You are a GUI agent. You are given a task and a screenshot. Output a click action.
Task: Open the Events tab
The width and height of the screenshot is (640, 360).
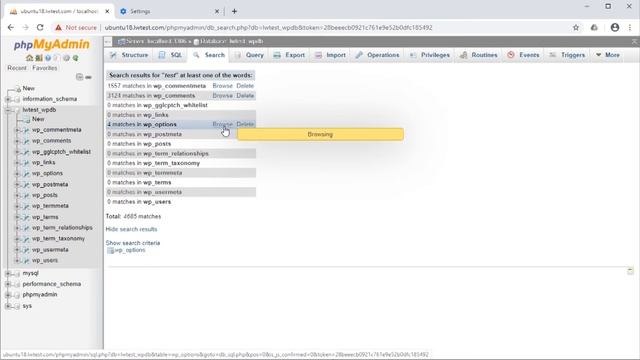click(x=524, y=55)
